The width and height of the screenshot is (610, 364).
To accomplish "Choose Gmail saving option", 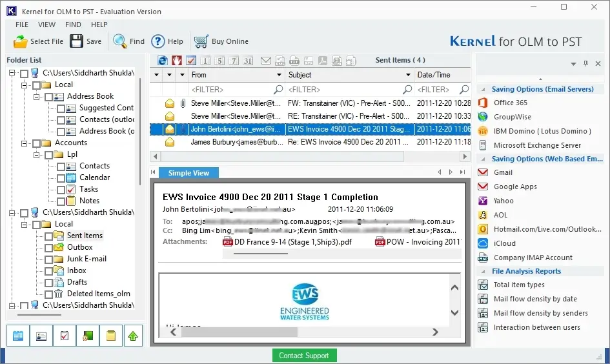I will [x=503, y=172].
